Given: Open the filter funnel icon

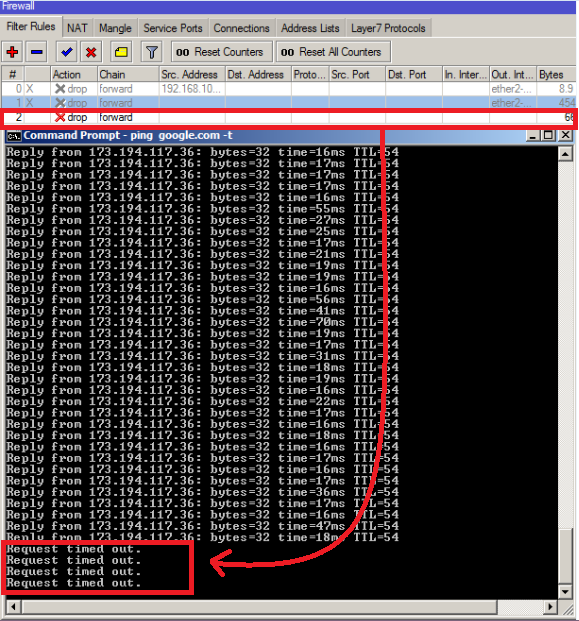Looking at the screenshot, I should coord(151,52).
